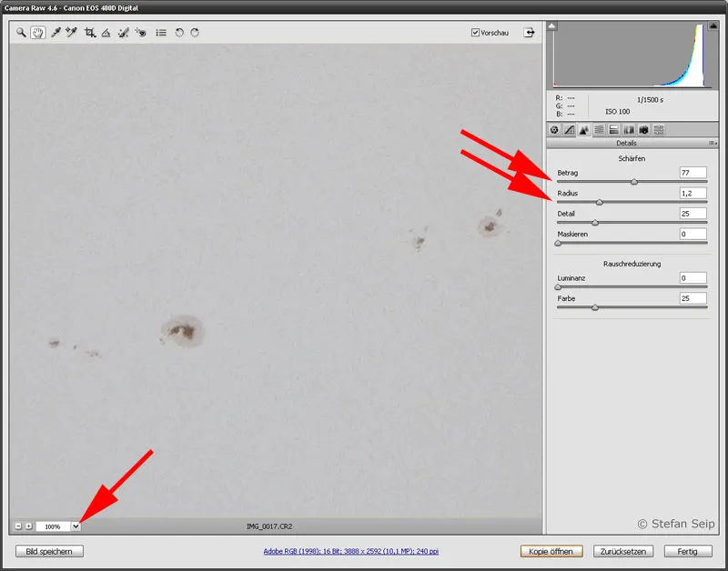Screen dimensions: 728x571
Task: Click the Radius slider handle
Action: coord(600,202)
